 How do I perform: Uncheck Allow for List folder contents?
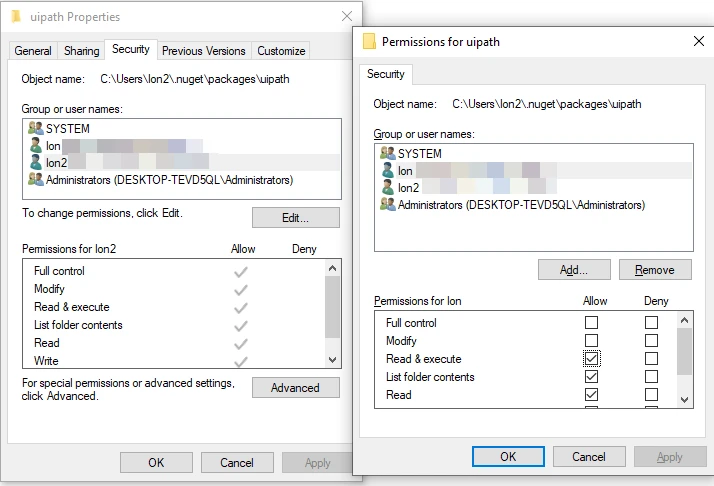[591, 376]
